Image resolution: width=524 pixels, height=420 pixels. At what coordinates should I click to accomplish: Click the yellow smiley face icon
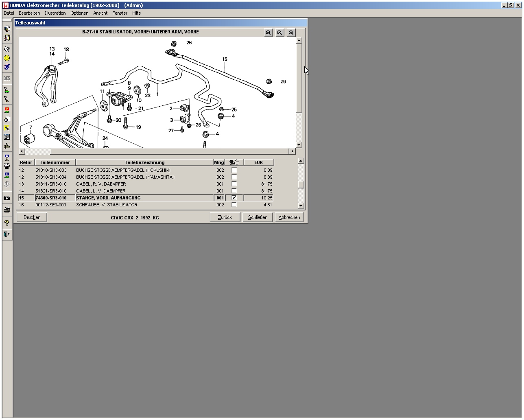coord(7,58)
